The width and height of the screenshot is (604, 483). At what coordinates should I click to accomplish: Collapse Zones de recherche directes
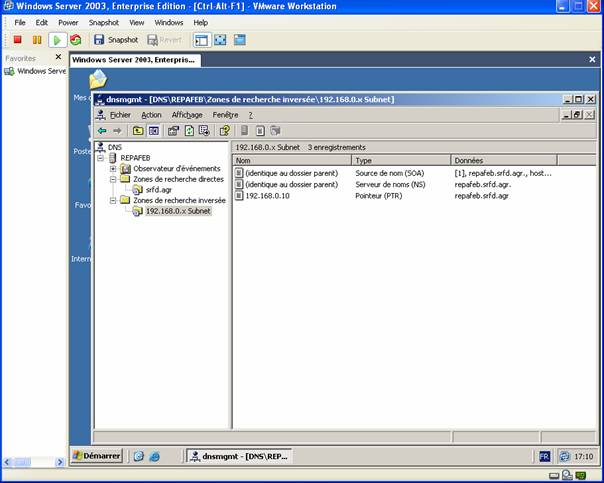tap(113, 179)
